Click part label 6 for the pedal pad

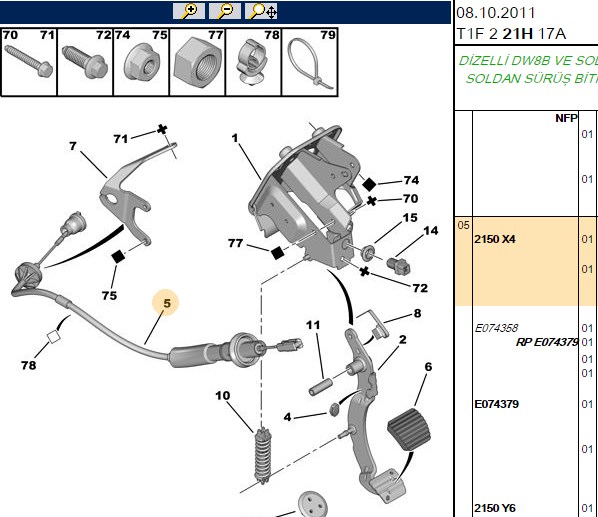pyautogui.click(x=428, y=366)
